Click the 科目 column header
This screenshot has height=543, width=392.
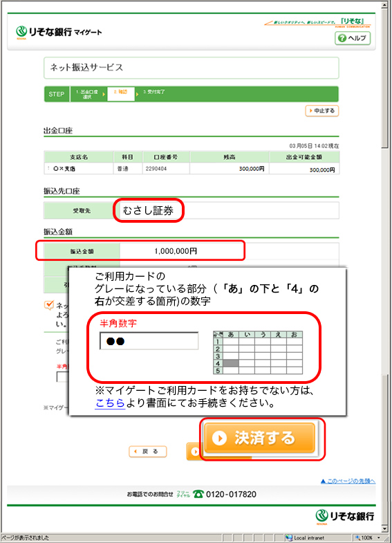pyautogui.click(x=128, y=157)
